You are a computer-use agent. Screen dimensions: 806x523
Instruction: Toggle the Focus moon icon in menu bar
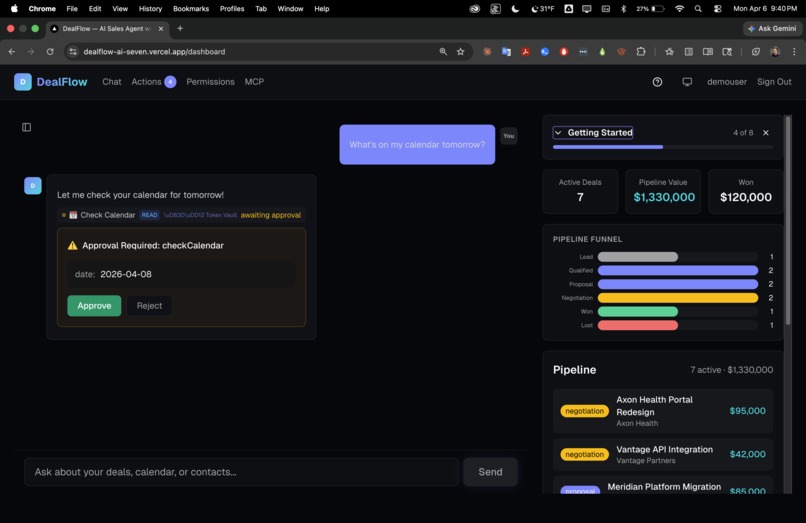pos(515,9)
